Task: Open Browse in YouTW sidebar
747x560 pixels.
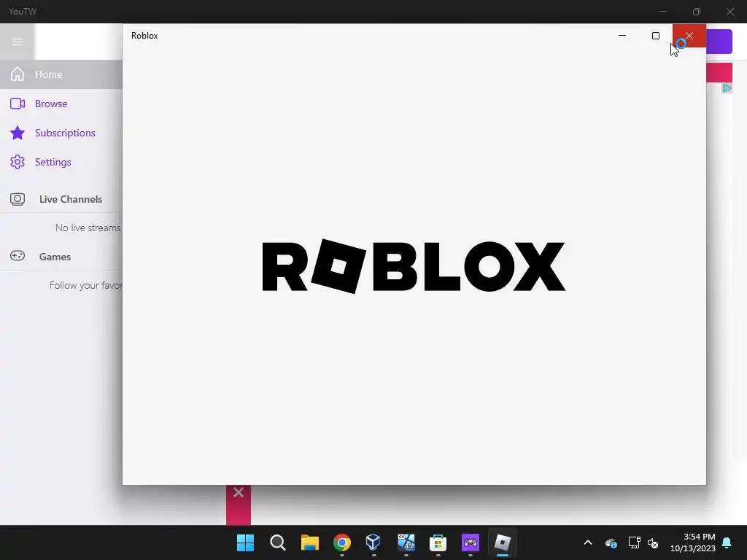Action: pyautogui.click(x=61, y=104)
